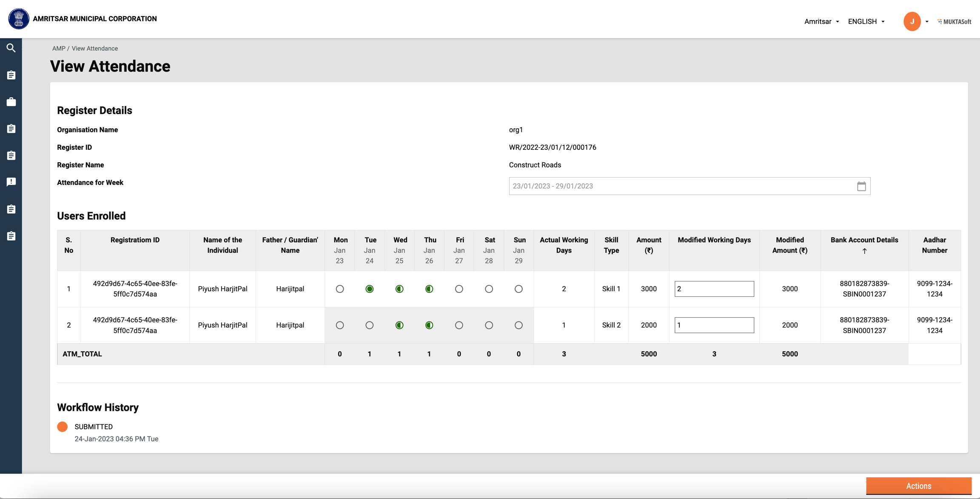This screenshot has width=980, height=499.
Task: Open the orange Actions button
Action: [x=918, y=486]
